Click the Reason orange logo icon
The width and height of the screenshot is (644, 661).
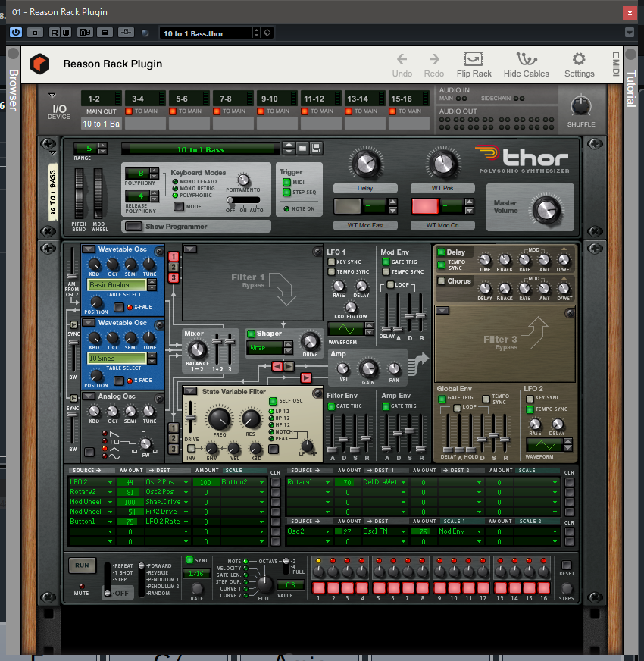click(39, 64)
